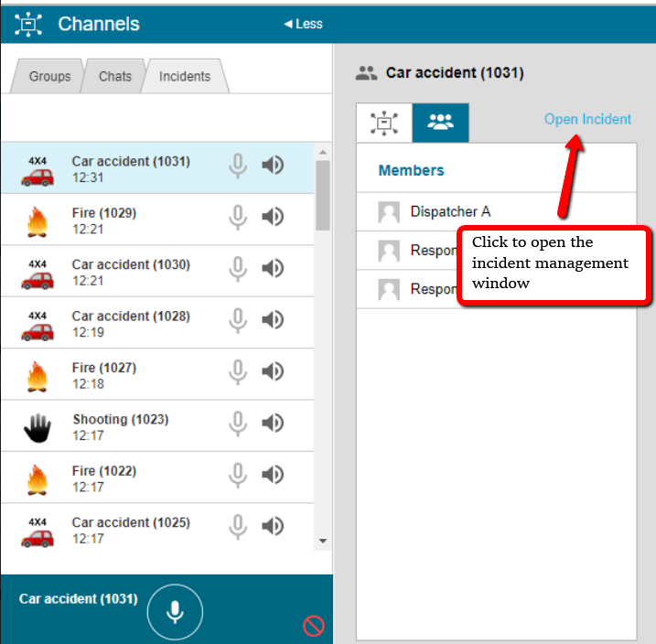Click the Channels network icon in header
The height and width of the screenshot is (644, 656).
(28, 24)
